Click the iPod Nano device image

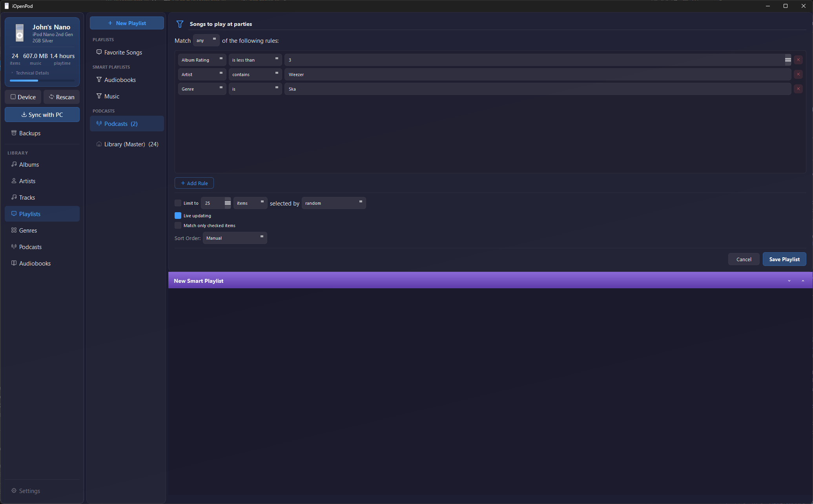pyautogui.click(x=20, y=33)
